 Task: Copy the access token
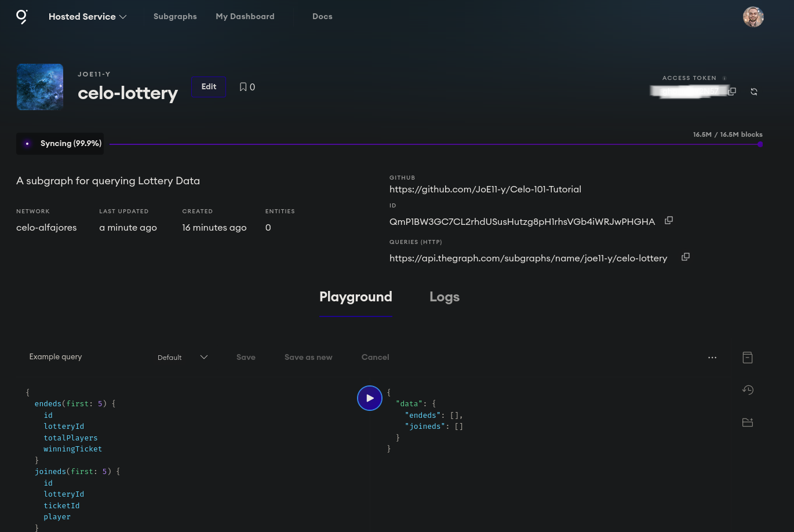pos(732,92)
